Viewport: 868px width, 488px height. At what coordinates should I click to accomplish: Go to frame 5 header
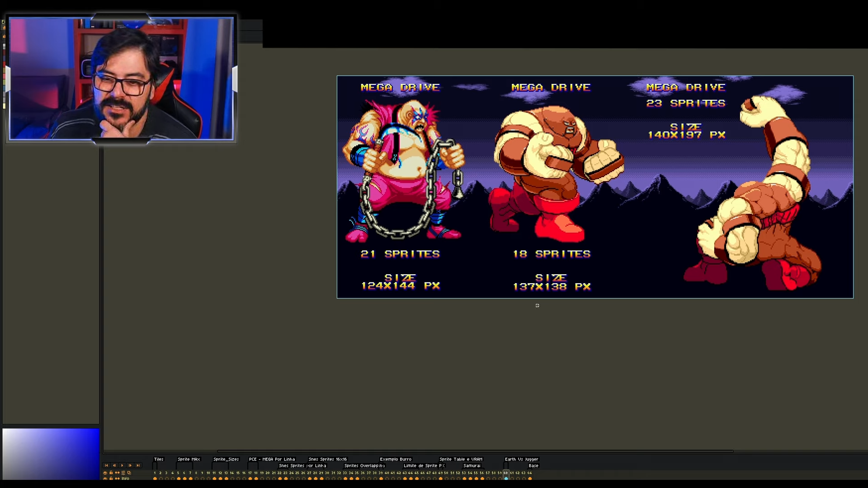(178, 473)
